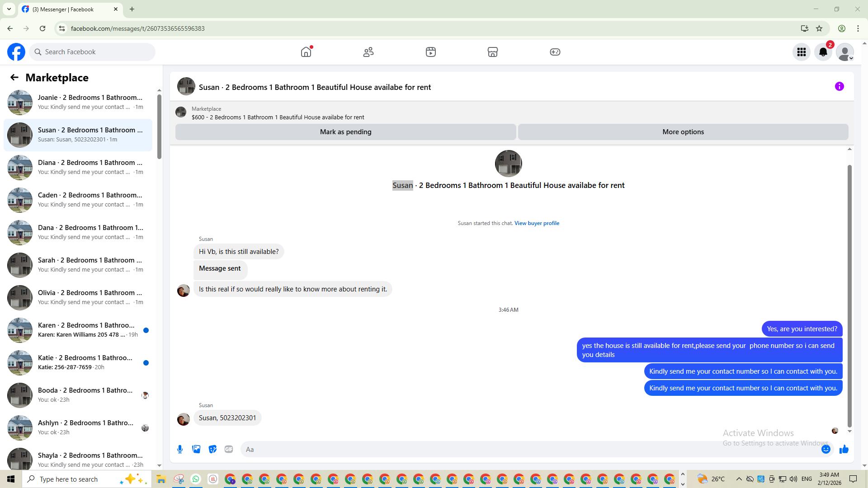The height and width of the screenshot is (488, 868).
Task: Open the Chrome profile icon
Action: 842,28
